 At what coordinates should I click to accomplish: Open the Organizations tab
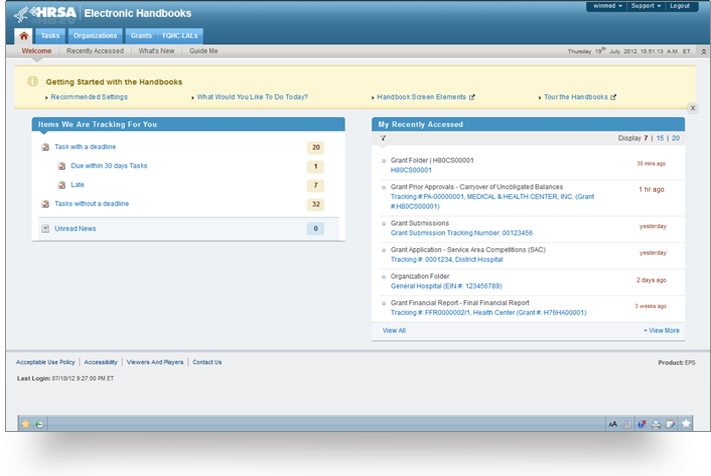(x=96, y=35)
